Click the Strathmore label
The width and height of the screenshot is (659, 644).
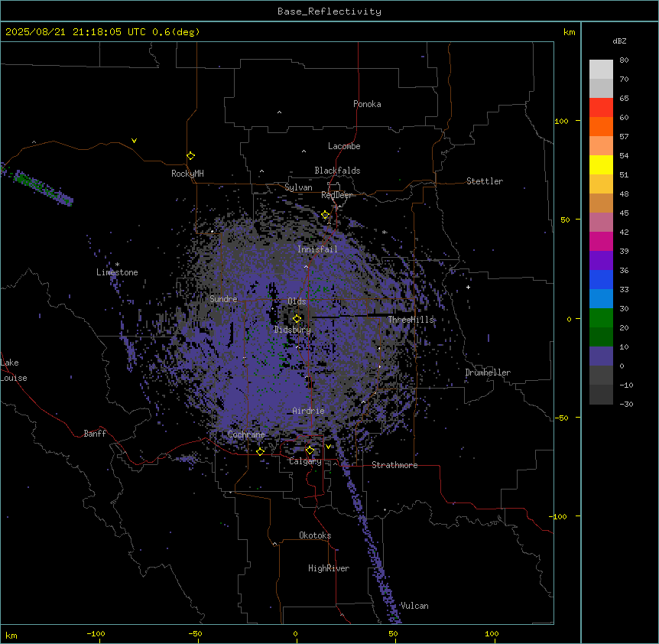(x=394, y=465)
